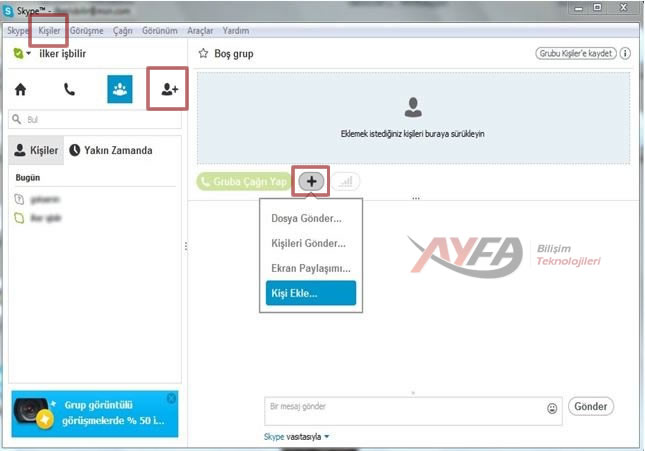Click the info icon near Grubu Kişiler'e kaydet
645x451 pixels.
pos(626,53)
